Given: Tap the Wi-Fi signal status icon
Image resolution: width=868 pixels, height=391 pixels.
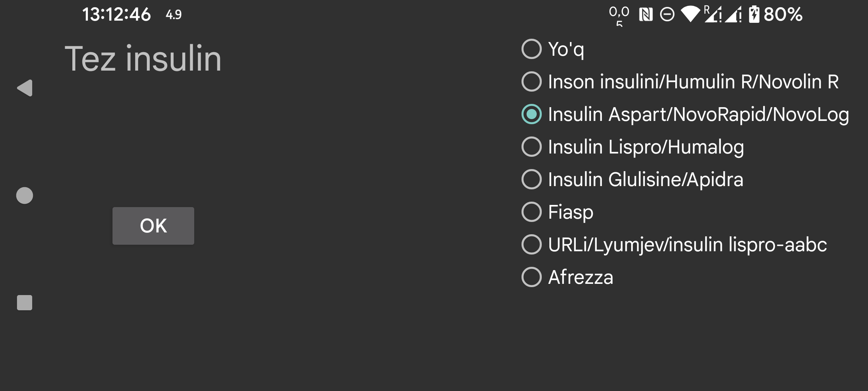Looking at the screenshot, I should tap(690, 14).
